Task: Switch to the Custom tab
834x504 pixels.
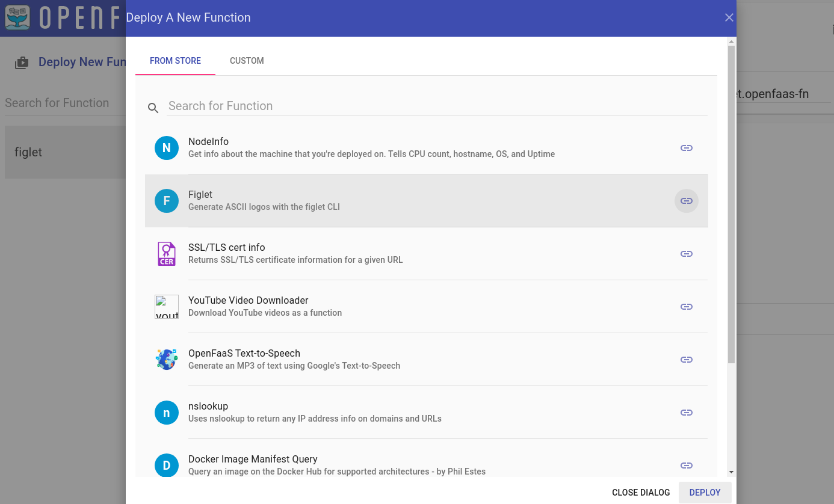Action: tap(247, 61)
